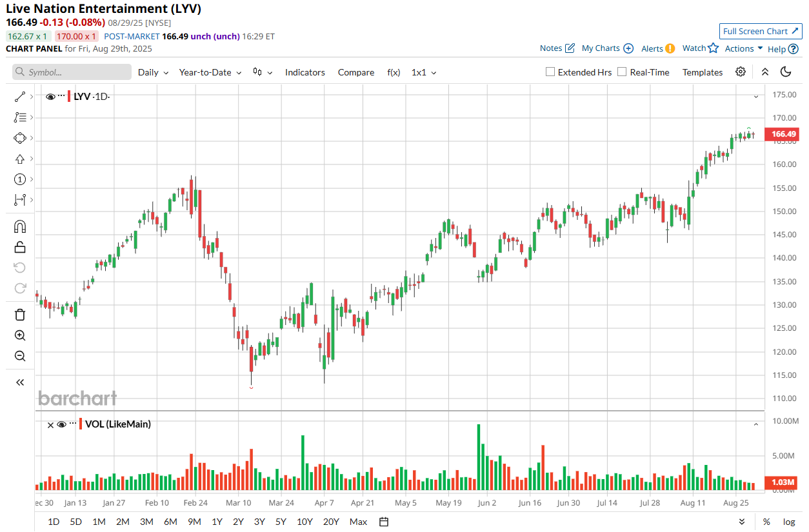This screenshot has width=809, height=532.
Task: Select the 20Y time range
Action: coord(331,522)
